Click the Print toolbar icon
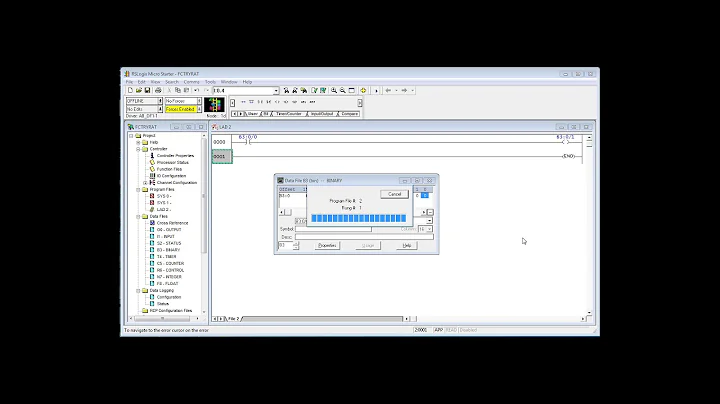This screenshot has width=720, height=404. point(158,90)
